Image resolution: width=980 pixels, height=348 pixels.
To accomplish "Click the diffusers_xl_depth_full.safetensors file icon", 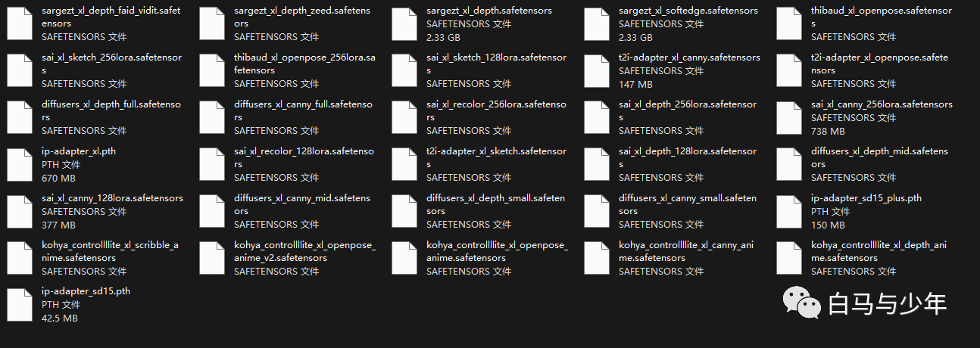I will click(20, 117).
